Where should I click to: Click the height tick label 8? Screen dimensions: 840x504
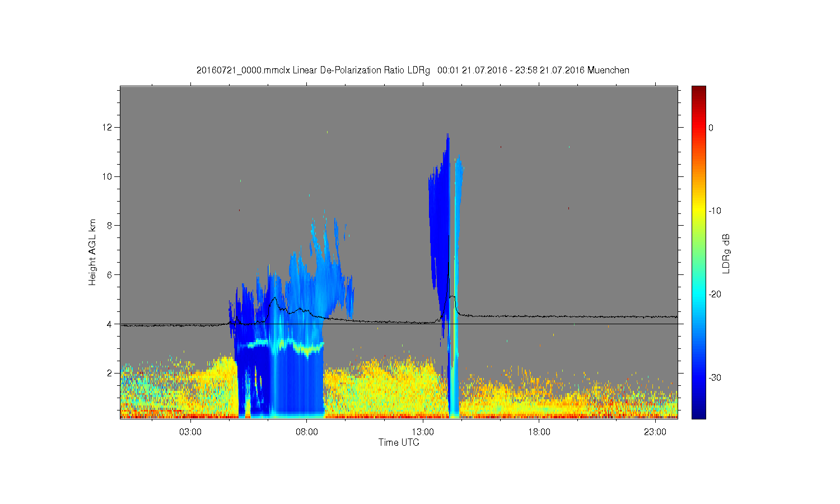coord(110,226)
